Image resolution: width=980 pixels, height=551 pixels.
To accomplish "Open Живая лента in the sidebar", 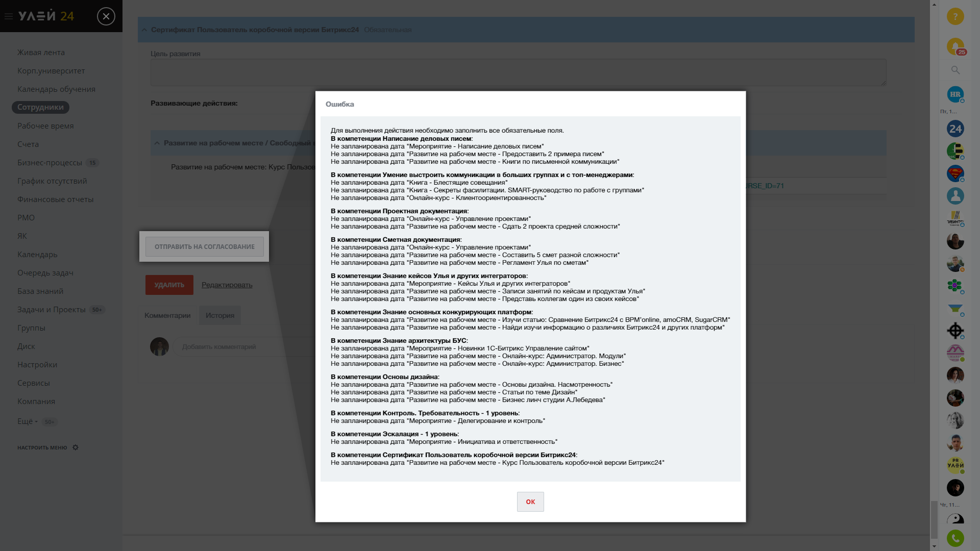I will (41, 53).
